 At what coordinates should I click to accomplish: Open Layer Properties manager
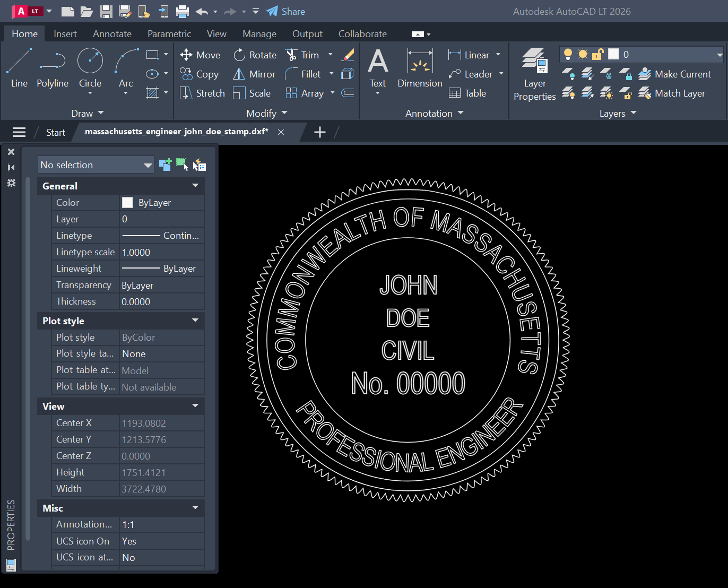click(534, 74)
